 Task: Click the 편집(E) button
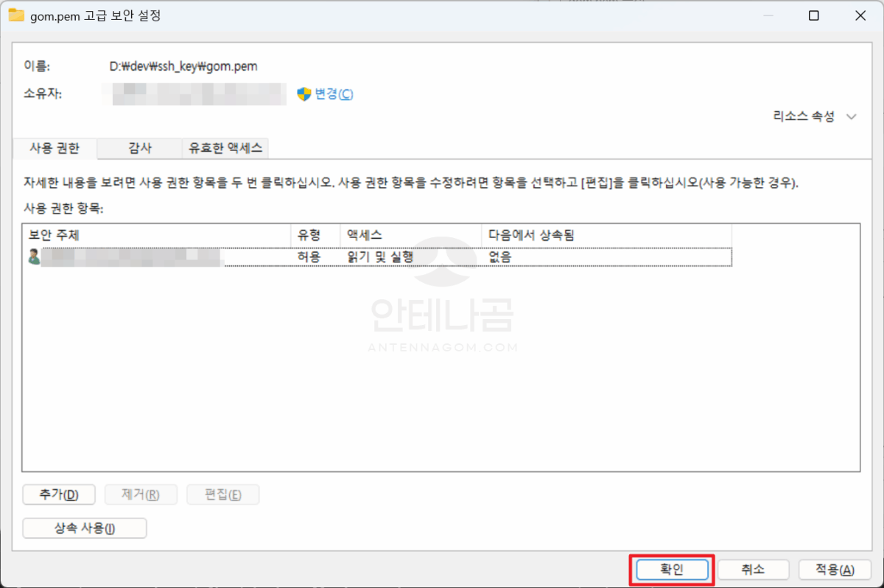(222, 494)
